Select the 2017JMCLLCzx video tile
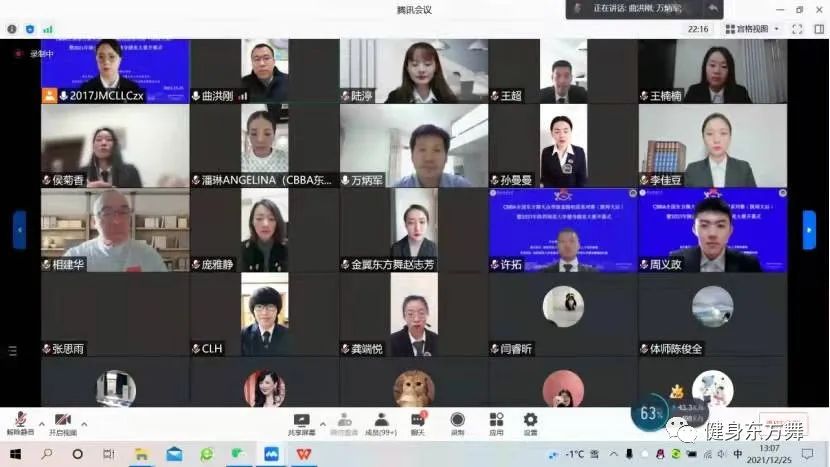Image resolution: width=830 pixels, height=467 pixels. (x=115, y=71)
